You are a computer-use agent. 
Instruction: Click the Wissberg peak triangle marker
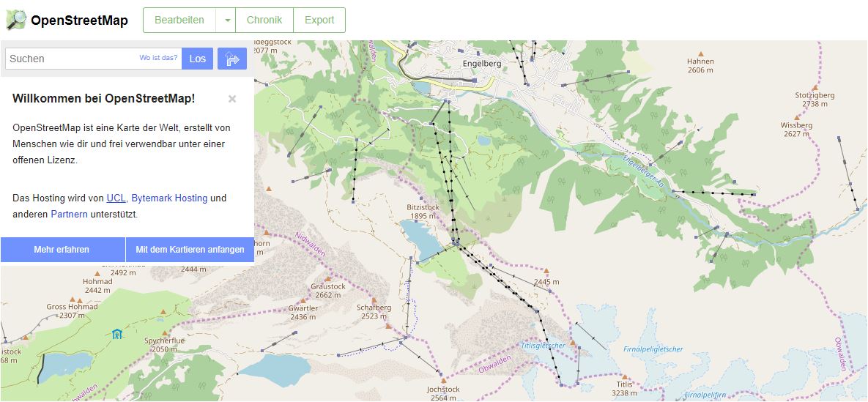[797, 117]
